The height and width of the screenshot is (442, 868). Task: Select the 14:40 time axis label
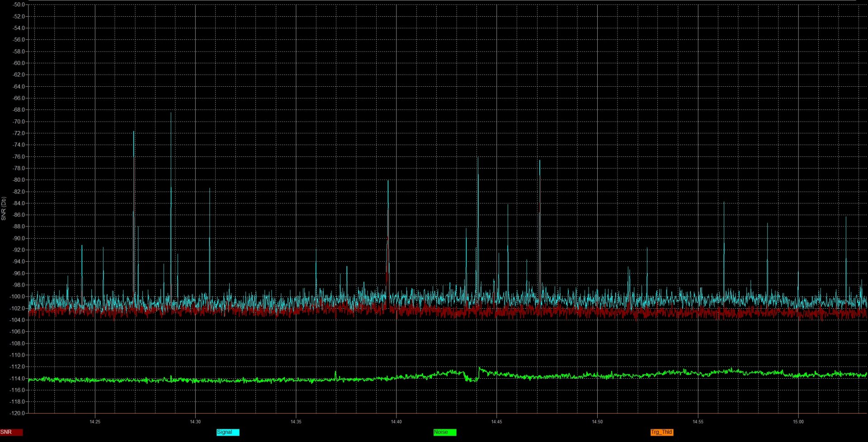click(x=396, y=422)
